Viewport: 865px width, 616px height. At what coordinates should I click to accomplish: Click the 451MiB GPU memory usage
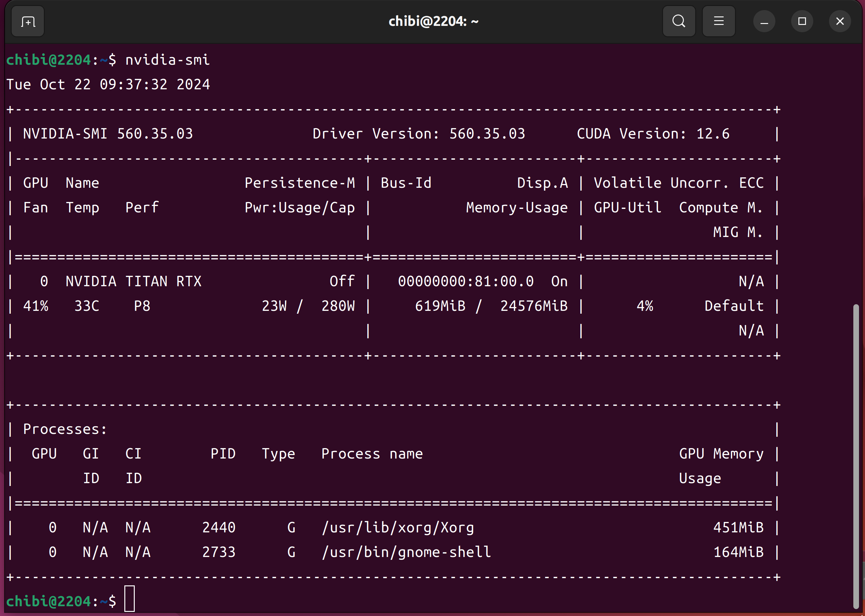point(738,528)
